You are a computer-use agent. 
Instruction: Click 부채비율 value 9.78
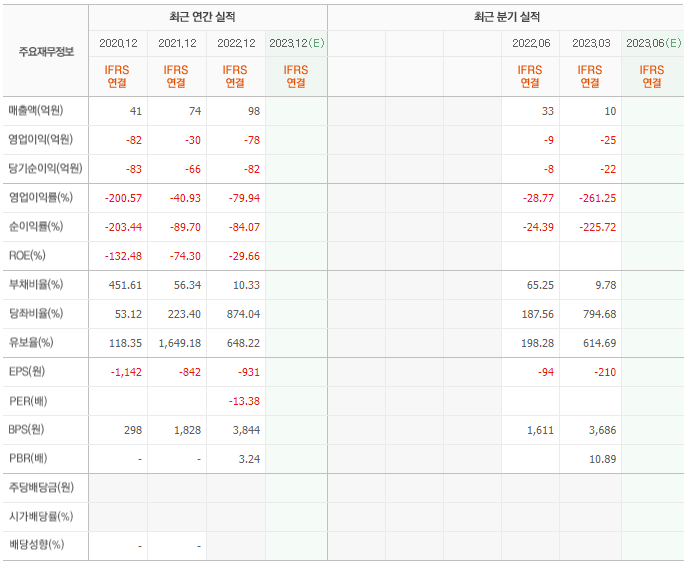click(606, 285)
